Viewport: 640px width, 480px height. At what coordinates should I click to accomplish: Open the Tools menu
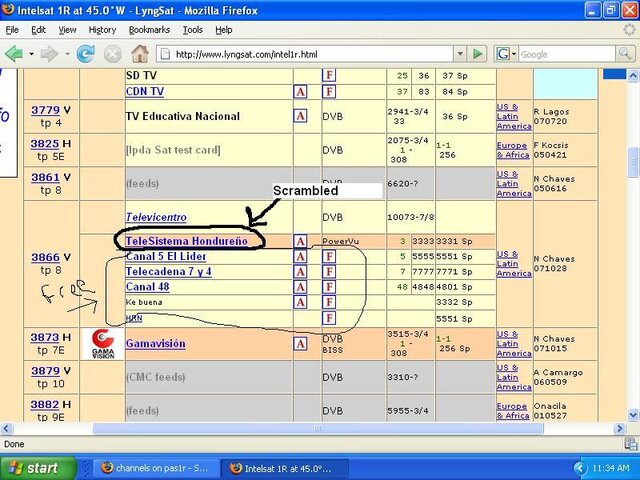[x=193, y=30]
